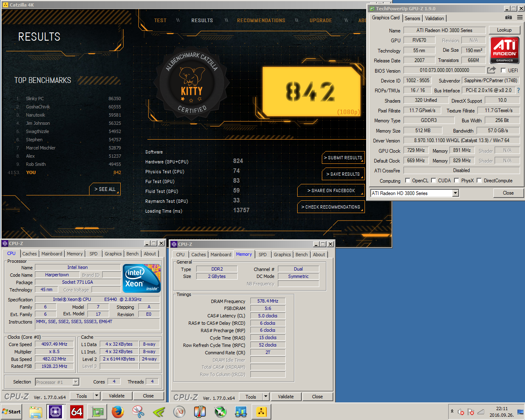The image size is (525, 420).
Task: Open the Snipping Tool scissors icon
Action: pyautogui.click(x=138, y=412)
